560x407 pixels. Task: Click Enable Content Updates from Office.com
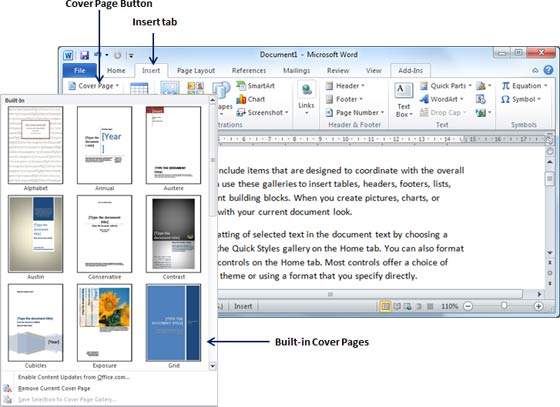click(74, 377)
